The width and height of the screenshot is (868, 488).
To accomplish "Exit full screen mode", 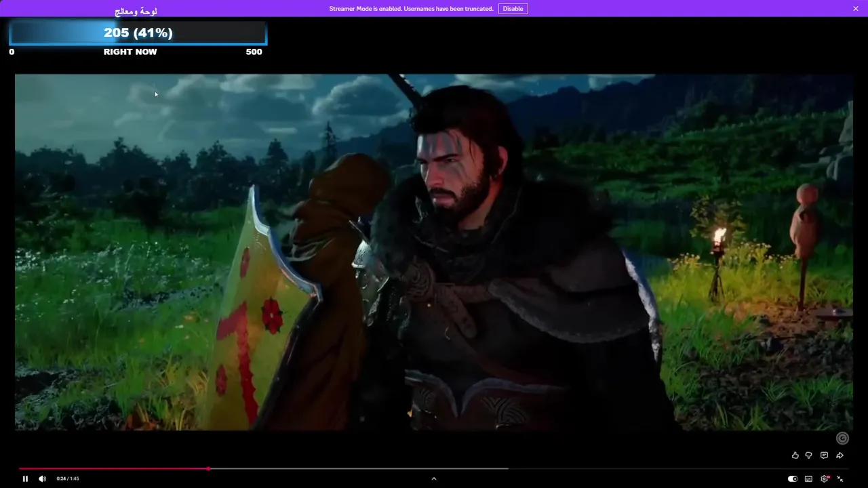I will [840, 479].
